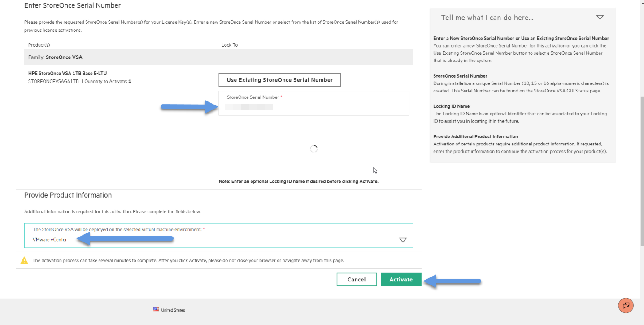Open the chat support icon
Viewport: 644px width, 325px height.
coord(626,305)
